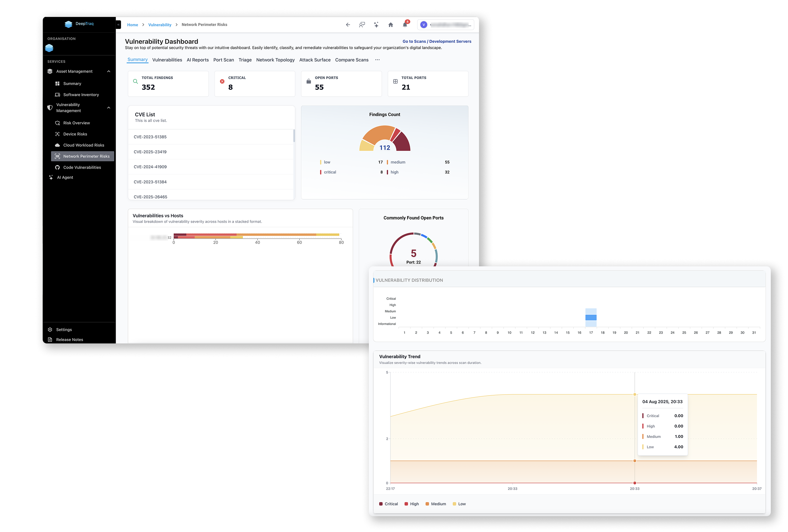The image size is (788, 532).
Task: Select CVE-2023-51384 in the CVE list
Action: click(x=211, y=182)
